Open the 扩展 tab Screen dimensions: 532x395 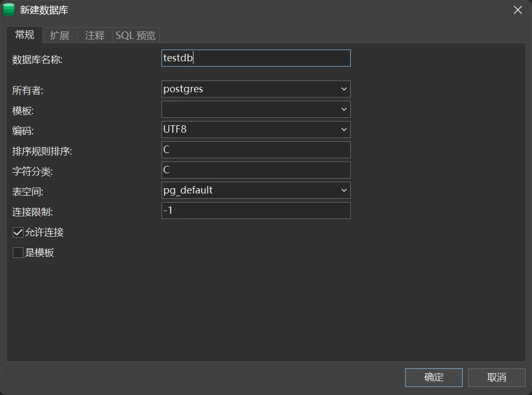point(60,36)
